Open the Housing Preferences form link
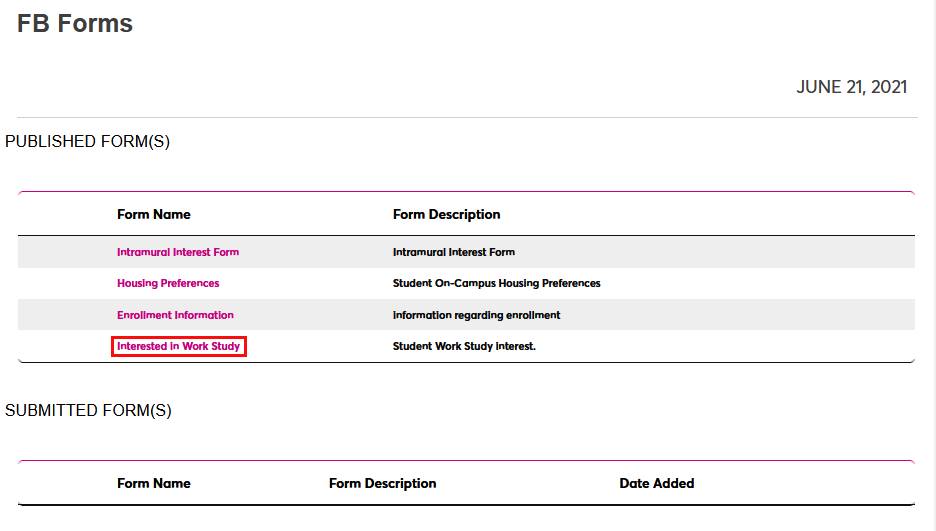This screenshot has width=936, height=531. pos(168,283)
